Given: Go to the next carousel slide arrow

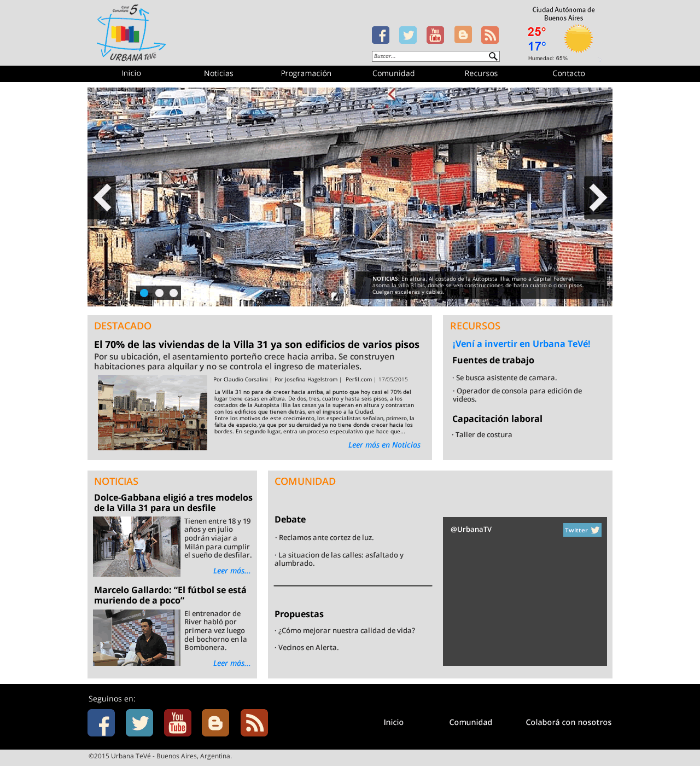Looking at the screenshot, I should [x=598, y=198].
